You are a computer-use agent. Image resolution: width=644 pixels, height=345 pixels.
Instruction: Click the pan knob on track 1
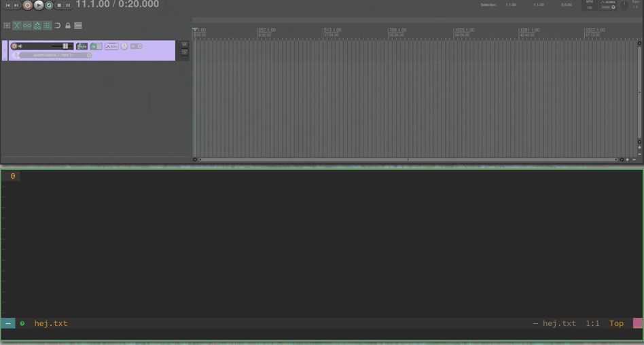(x=124, y=46)
